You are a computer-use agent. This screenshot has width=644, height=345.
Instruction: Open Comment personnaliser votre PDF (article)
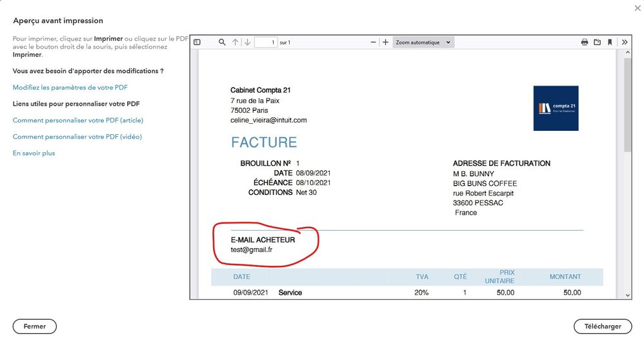pyautogui.click(x=78, y=120)
